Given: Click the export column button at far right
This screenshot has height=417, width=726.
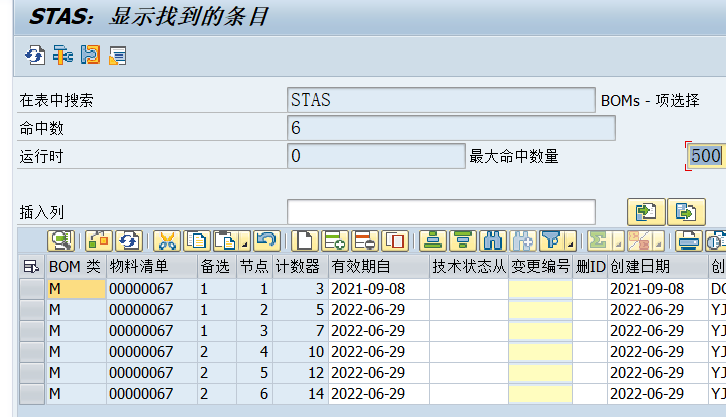Looking at the screenshot, I should (686, 212).
